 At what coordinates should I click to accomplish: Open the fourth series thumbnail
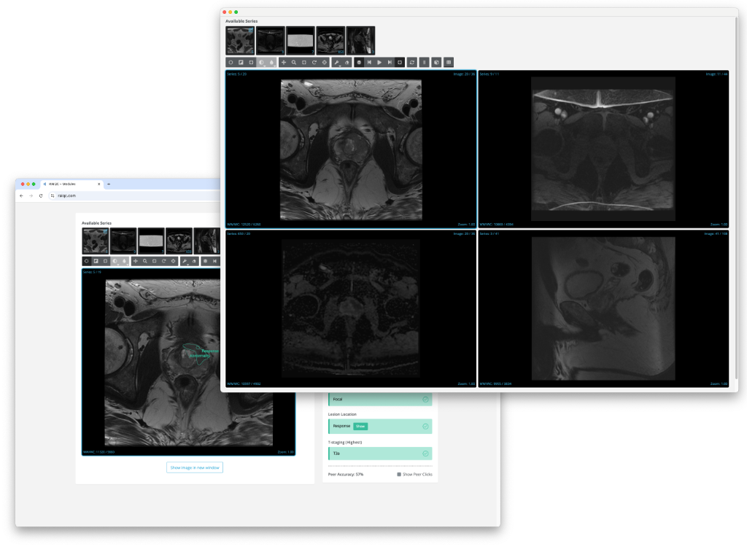point(330,41)
